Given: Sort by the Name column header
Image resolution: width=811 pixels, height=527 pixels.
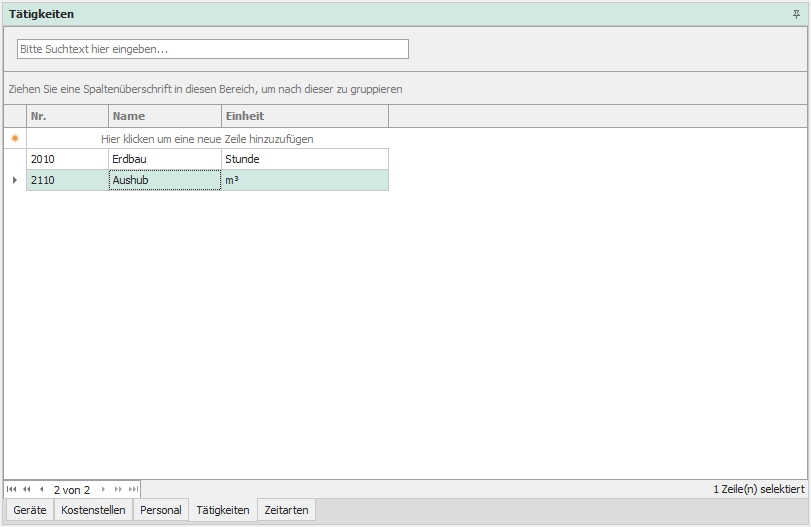Looking at the screenshot, I should [x=164, y=116].
